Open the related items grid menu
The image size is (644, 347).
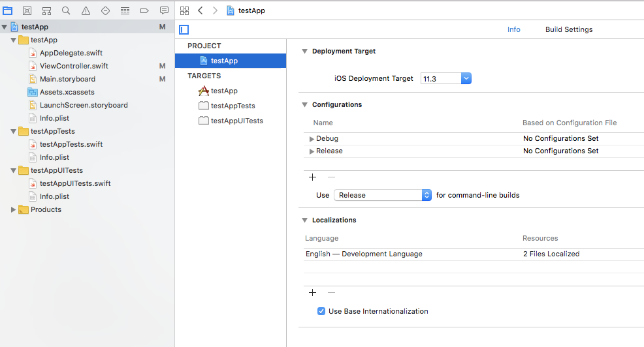[184, 10]
